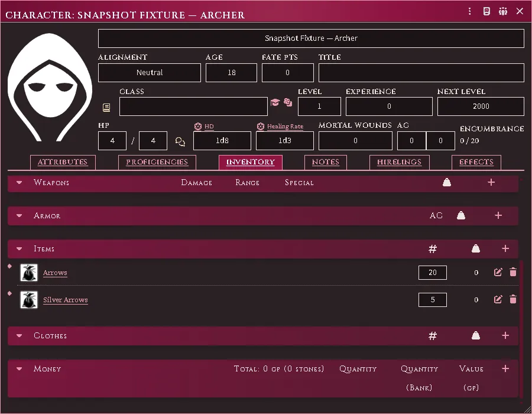Open the class book icon beside Class field

(x=106, y=108)
